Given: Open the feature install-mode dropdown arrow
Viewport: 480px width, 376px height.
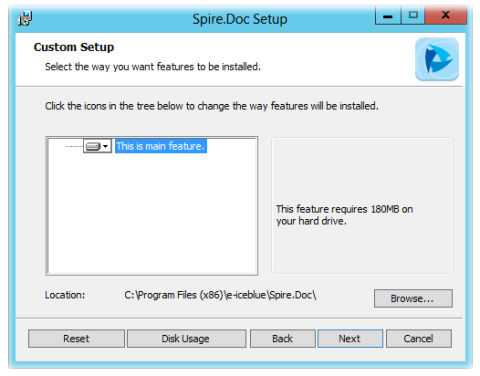Looking at the screenshot, I should tap(106, 146).
